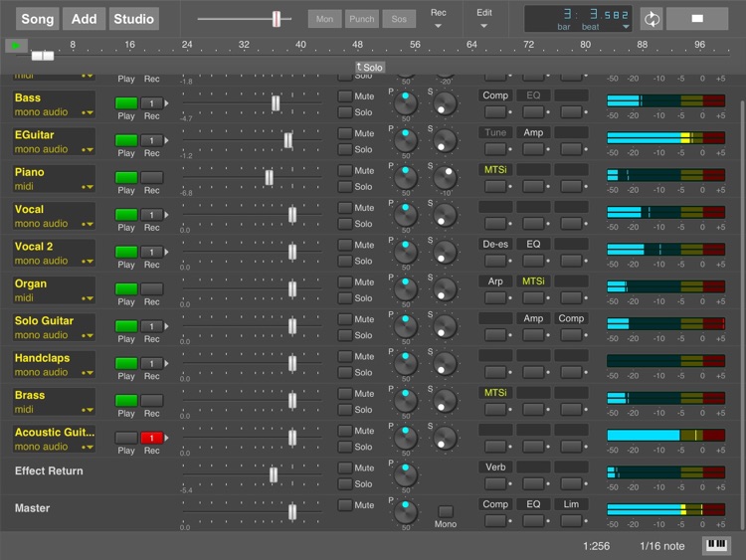
Task: Open the Add menu
Action: click(85, 19)
